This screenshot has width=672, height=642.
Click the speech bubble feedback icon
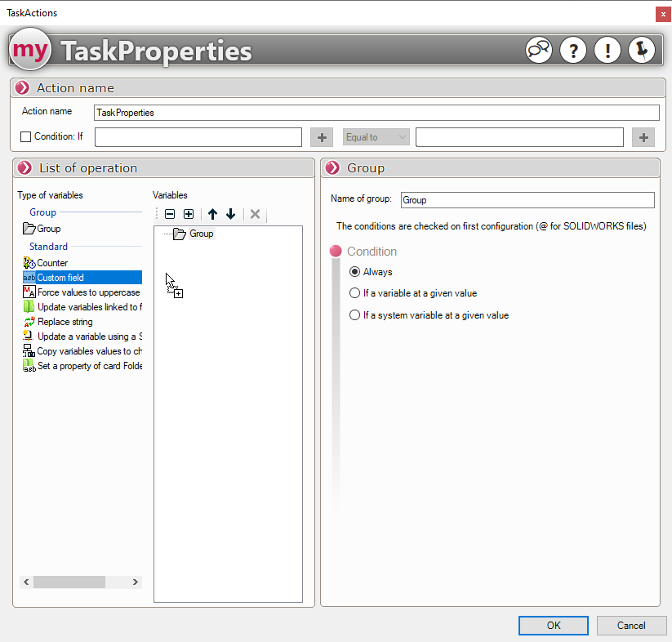539,51
